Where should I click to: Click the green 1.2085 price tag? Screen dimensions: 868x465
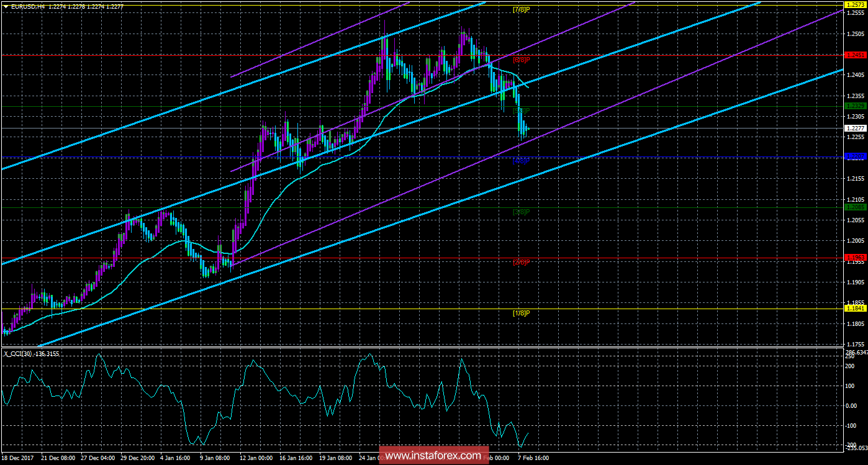click(856, 207)
